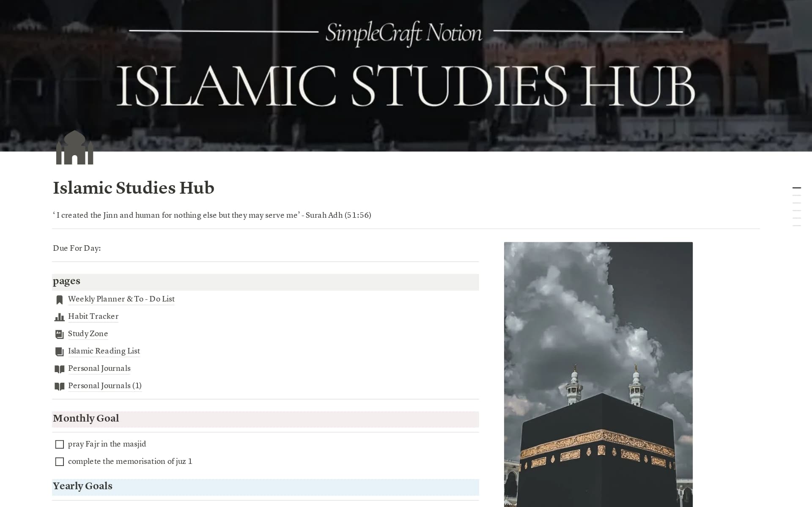This screenshot has height=507, width=812.
Task: Click the Kaaba photo on the right
Action: [598, 372]
